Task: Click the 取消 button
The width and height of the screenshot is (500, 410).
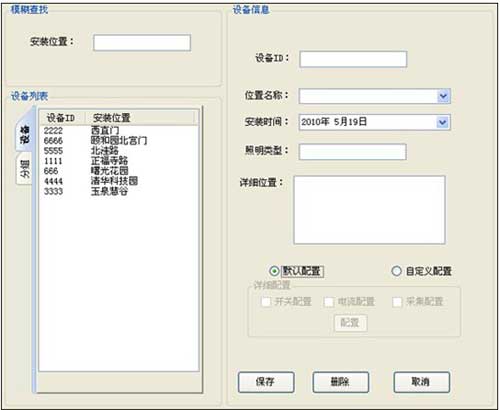Action: [x=422, y=382]
